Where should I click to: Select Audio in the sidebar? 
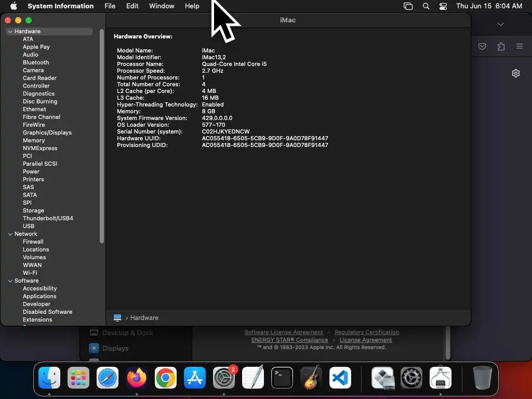(x=31, y=55)
